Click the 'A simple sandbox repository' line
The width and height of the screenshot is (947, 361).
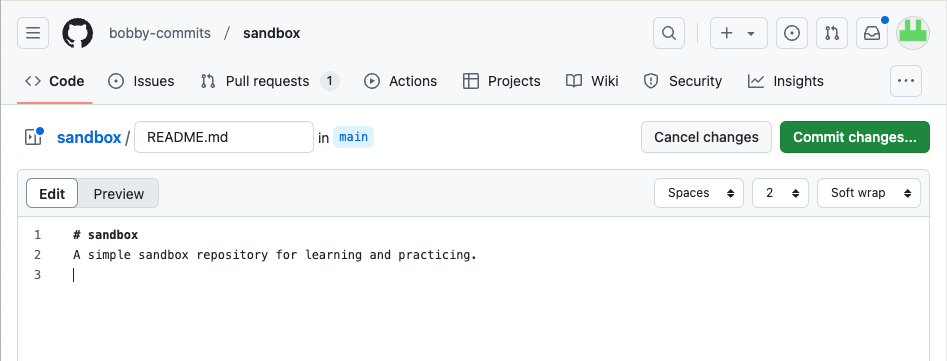click(275, 255)
